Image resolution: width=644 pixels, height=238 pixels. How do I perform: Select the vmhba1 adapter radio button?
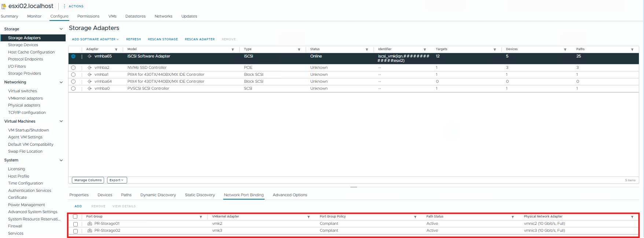[73, 75]
